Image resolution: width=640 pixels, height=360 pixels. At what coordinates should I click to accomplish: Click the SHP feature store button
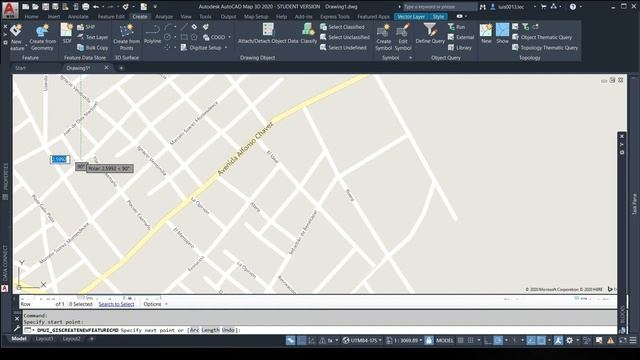86,27
